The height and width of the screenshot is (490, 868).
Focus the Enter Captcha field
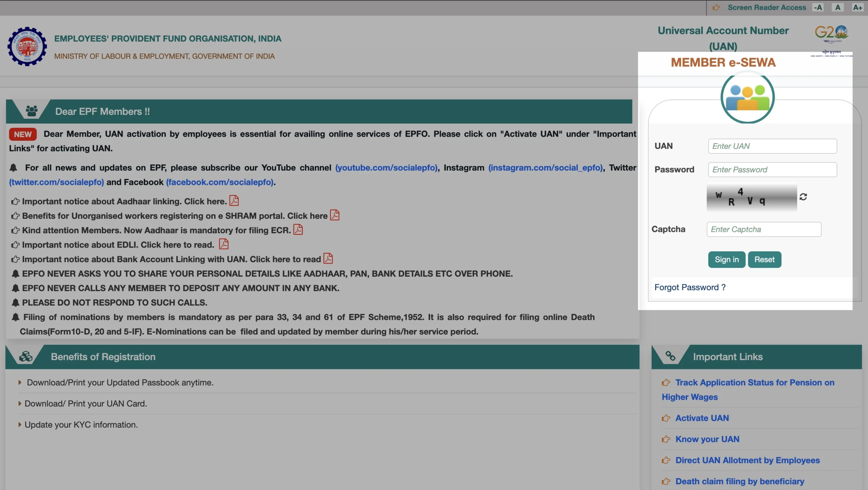coord(764,229)
